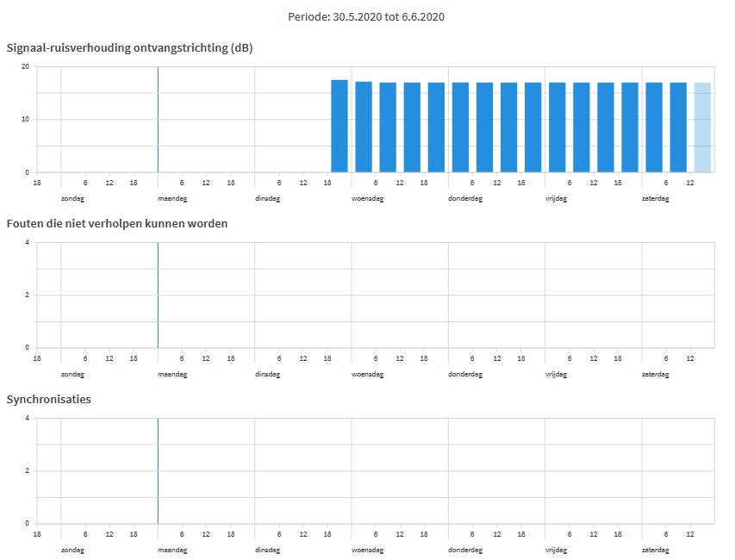Image resolution: width=735 pixels, height=560 pixels.
Task: Select the first vrijdag bar in the signal-noise chart
Action: pyautogui.click(x=557, y=128)
